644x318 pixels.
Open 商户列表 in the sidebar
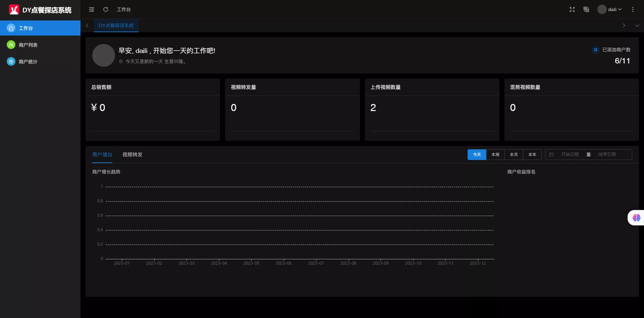pyautogui.click(x=28, y=45)
